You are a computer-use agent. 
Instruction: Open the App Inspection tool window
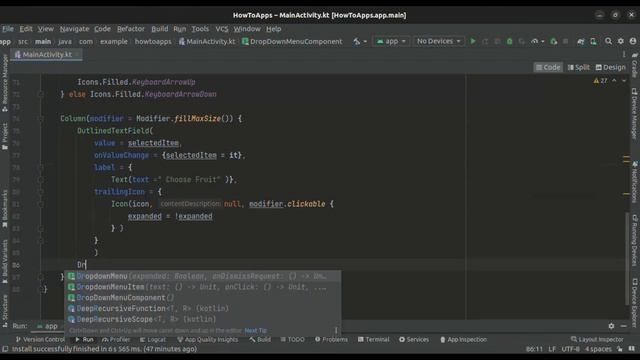coord(464,340)
